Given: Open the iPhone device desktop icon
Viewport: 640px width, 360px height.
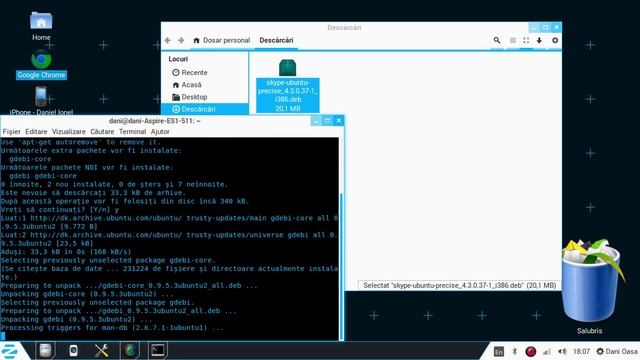Looking at the screenshot, I should (41, 100).
